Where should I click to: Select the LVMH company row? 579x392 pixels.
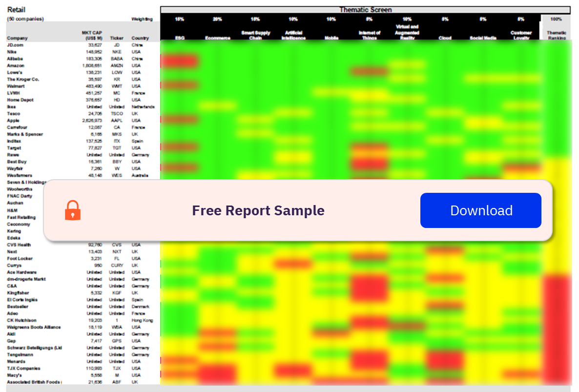tap(83, 93)
